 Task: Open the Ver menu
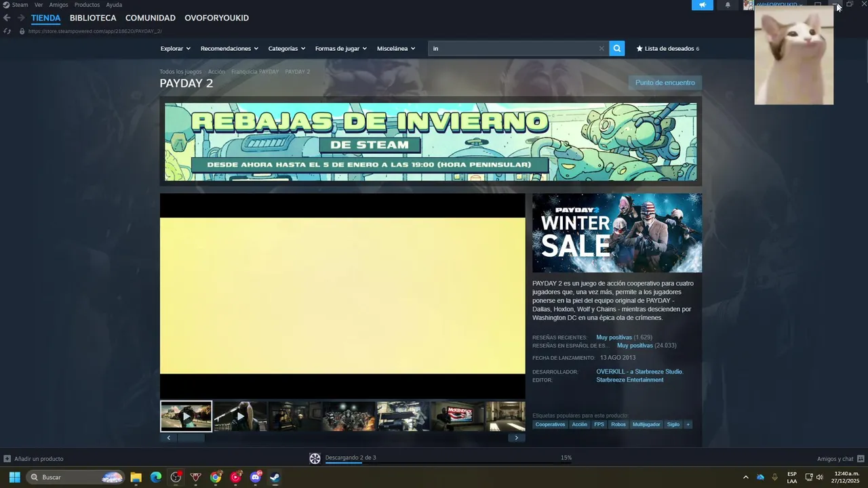click(x=39, y=5)
